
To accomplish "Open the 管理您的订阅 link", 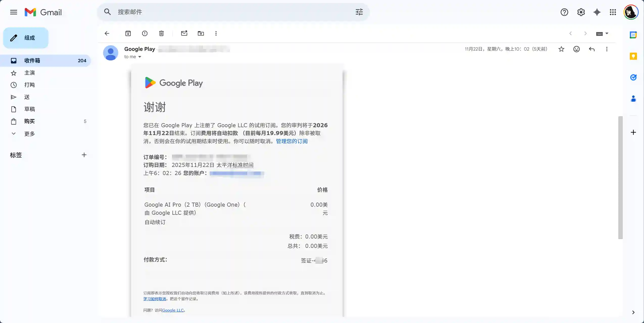I will [292, 141].
